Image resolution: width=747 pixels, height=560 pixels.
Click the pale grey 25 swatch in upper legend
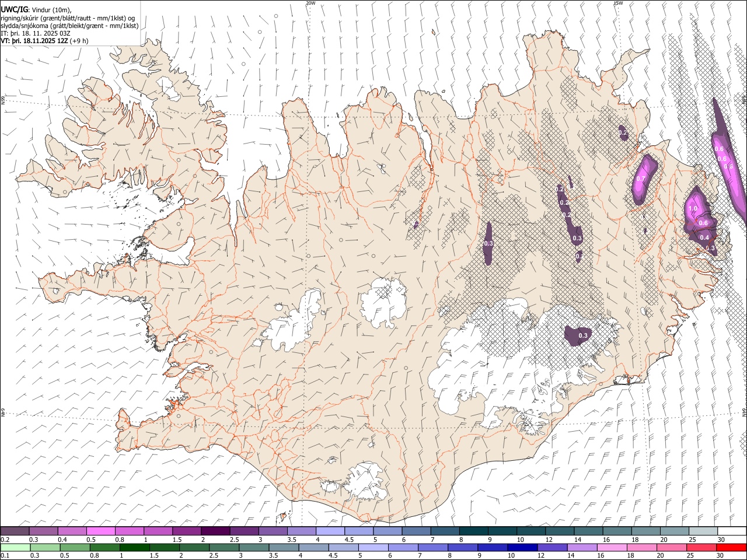pyautogui.click(x=703, y=531)
